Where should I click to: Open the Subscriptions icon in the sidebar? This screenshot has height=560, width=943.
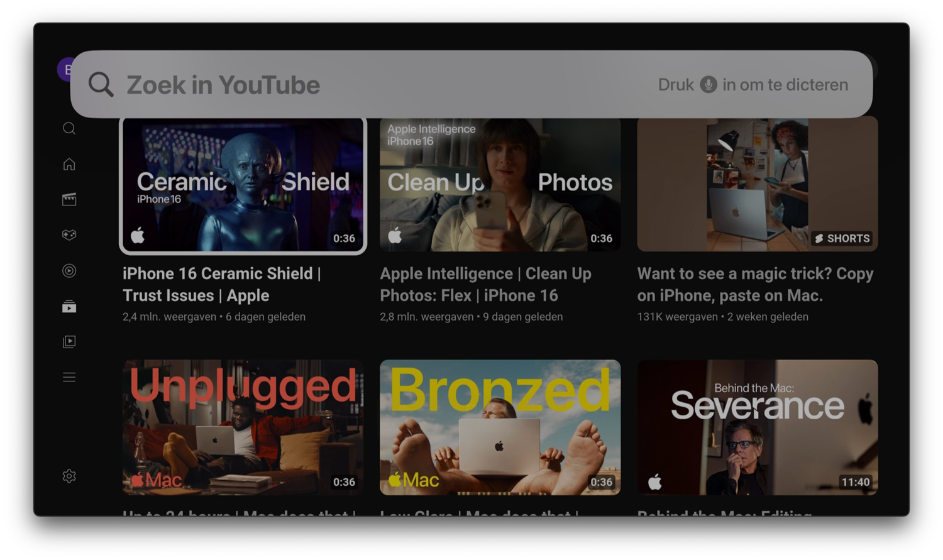pyautogui.click(x=69, y=306)
